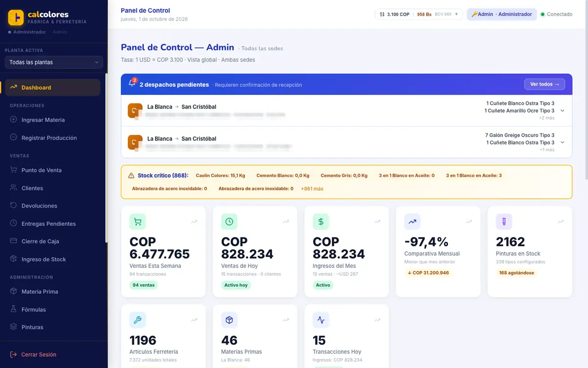Click the trend icon on Comparativa Mensual card
The image size is (588, 368).
tap(413, 222)
